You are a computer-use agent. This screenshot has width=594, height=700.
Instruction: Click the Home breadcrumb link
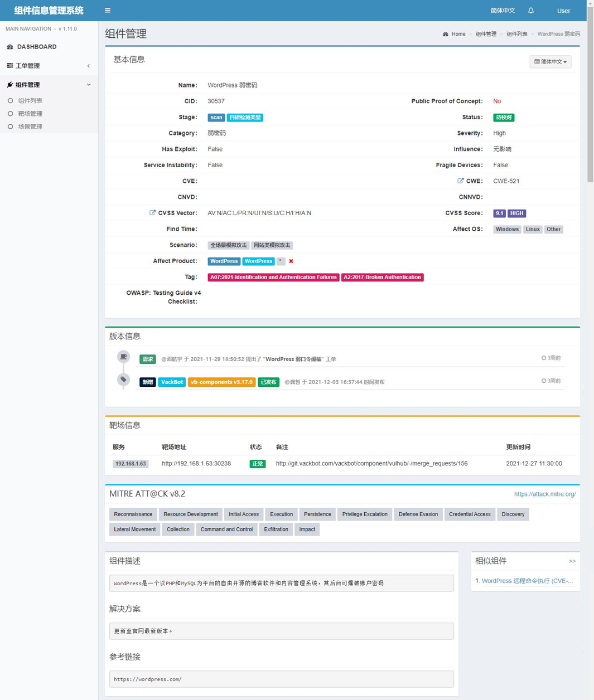458,35
